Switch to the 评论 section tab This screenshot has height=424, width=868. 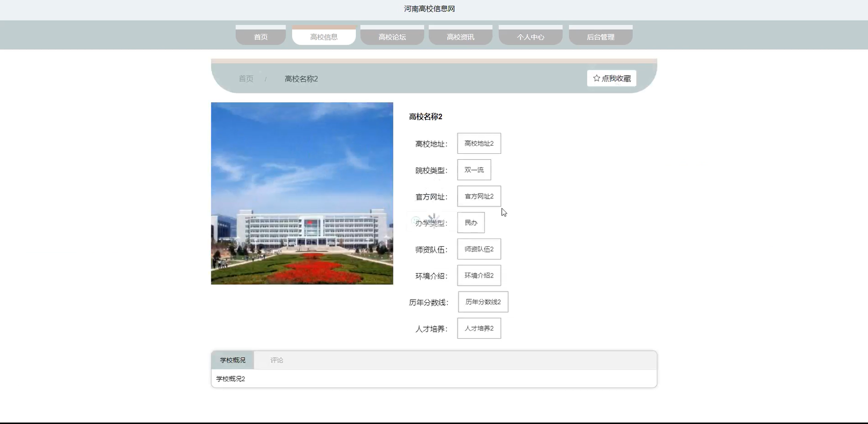coord(277,360)
